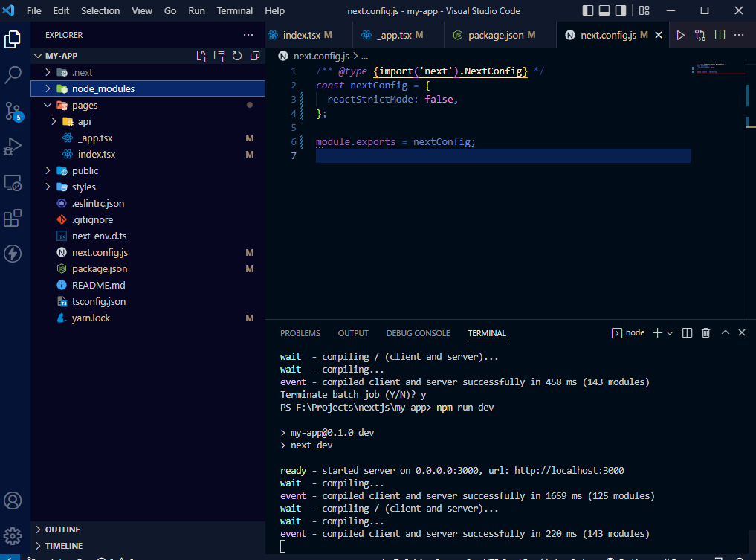
Task: Open the Thunder Client lightning icon
Action: click(13, 254)
